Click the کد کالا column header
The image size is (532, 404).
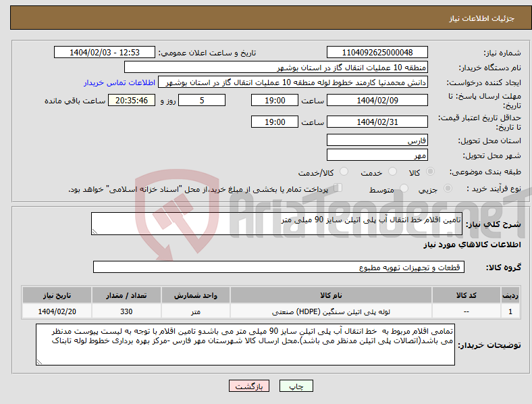(x=467, y=295)
